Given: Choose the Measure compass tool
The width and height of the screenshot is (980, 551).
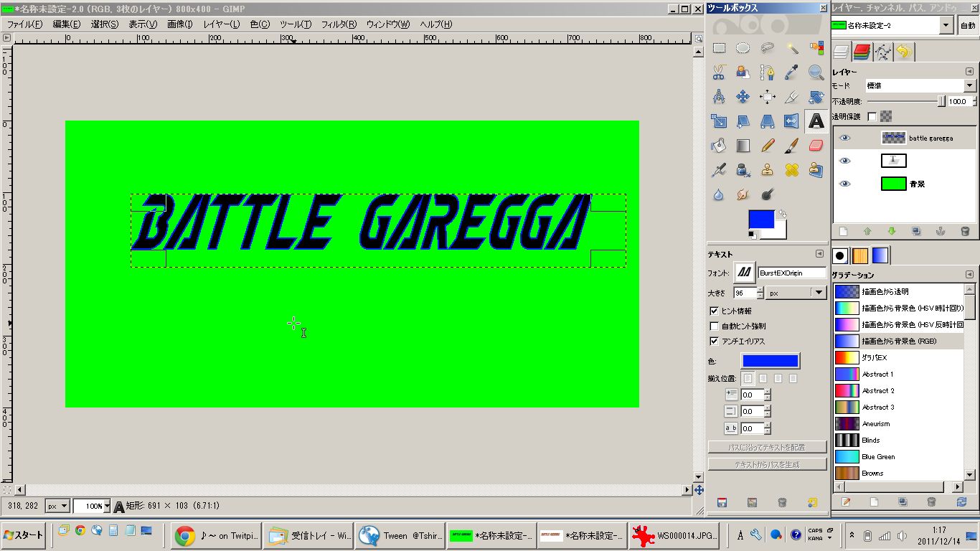Looking at the screenshot, I should [x=719, y=97].
